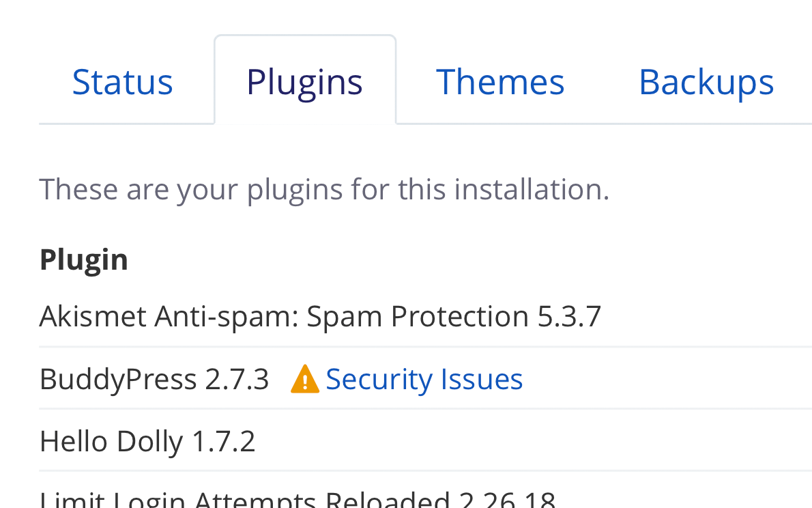Go to the Backups tab
The image size is (812, 508).
click(706, 82)
